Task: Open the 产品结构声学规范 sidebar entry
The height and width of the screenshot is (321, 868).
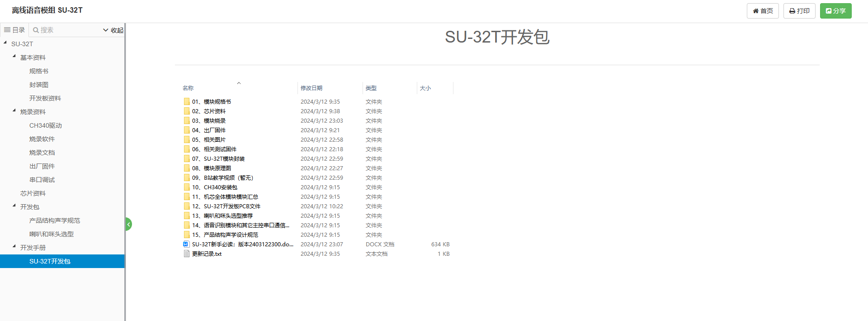Action: point(55,220)
